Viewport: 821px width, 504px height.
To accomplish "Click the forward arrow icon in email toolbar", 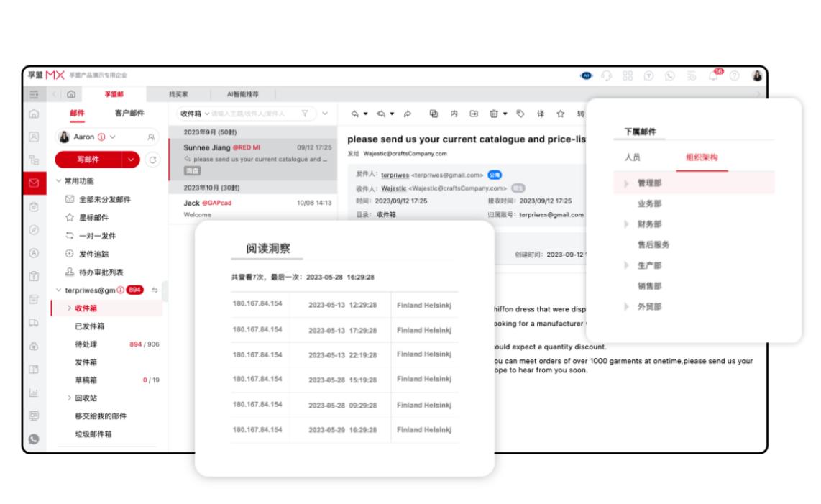I will (x=408, y=114).
